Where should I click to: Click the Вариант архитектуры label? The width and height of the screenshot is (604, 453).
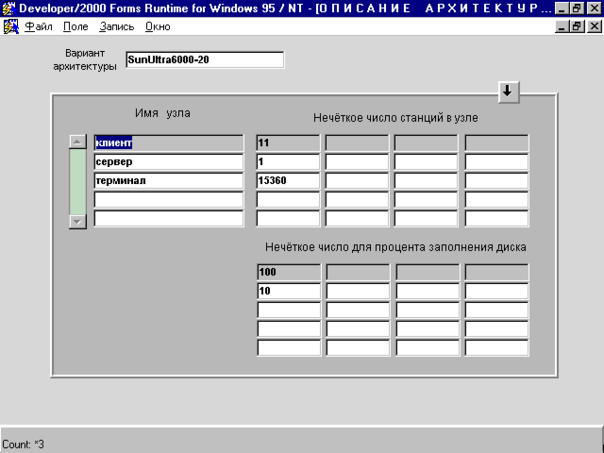point(85,60)
